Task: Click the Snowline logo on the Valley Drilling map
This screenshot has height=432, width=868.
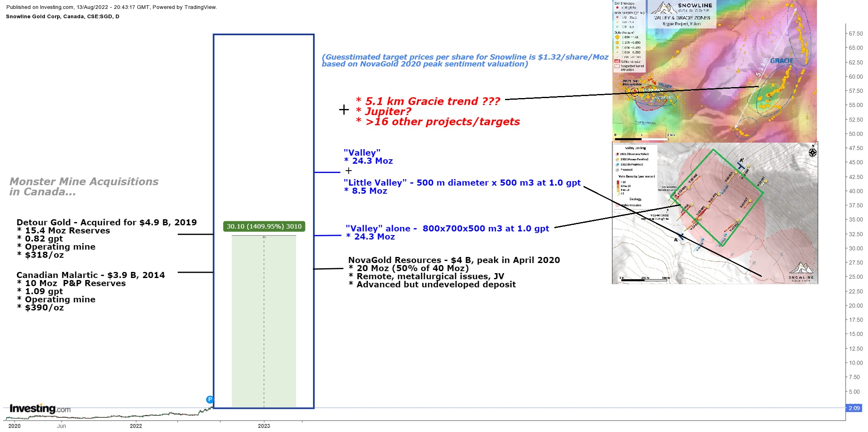Action: [x=801, y=272]
